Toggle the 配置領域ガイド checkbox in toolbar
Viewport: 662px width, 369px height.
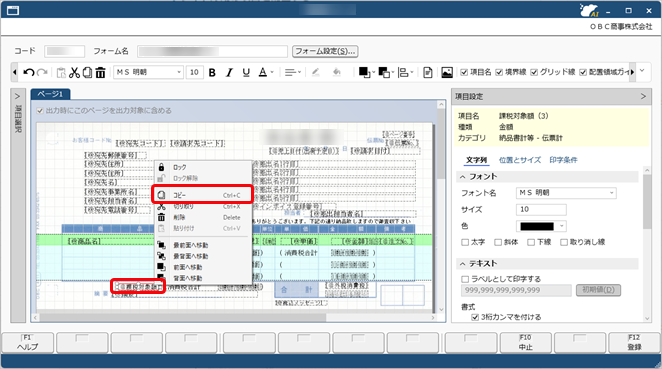coord(583,73)
